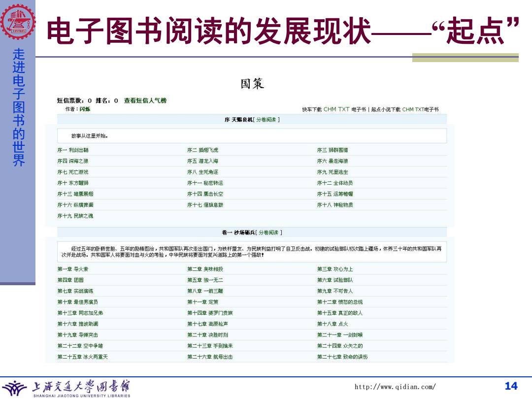Open chapter 第二十二章 空中争雄
This screenshot has height=399, width=532.
click(80, 346)
